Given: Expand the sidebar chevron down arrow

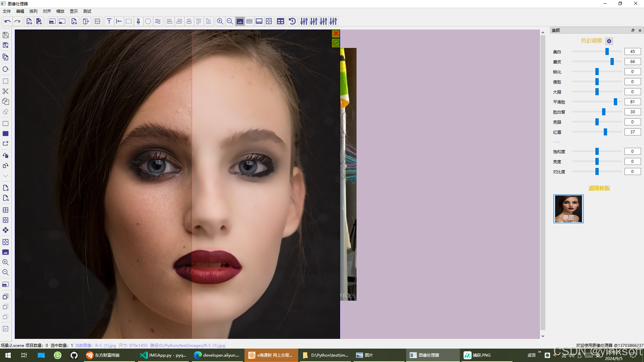Looking at the screenshot, I should point(5,176).
